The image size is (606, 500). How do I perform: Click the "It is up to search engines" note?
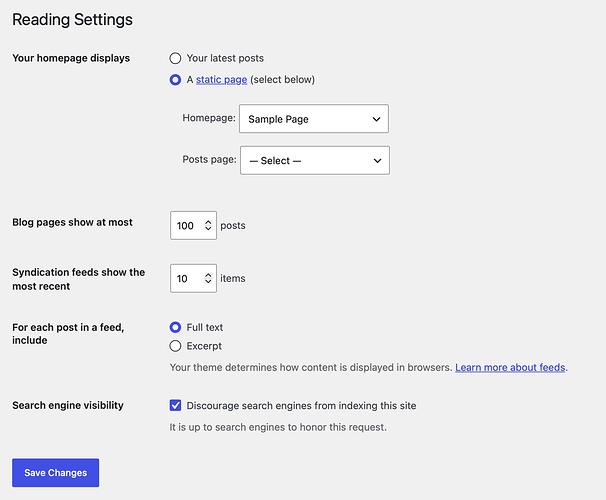pos(278,427)
